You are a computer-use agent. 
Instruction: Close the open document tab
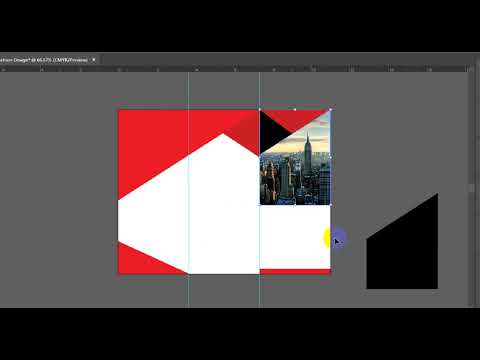point(94,60)
